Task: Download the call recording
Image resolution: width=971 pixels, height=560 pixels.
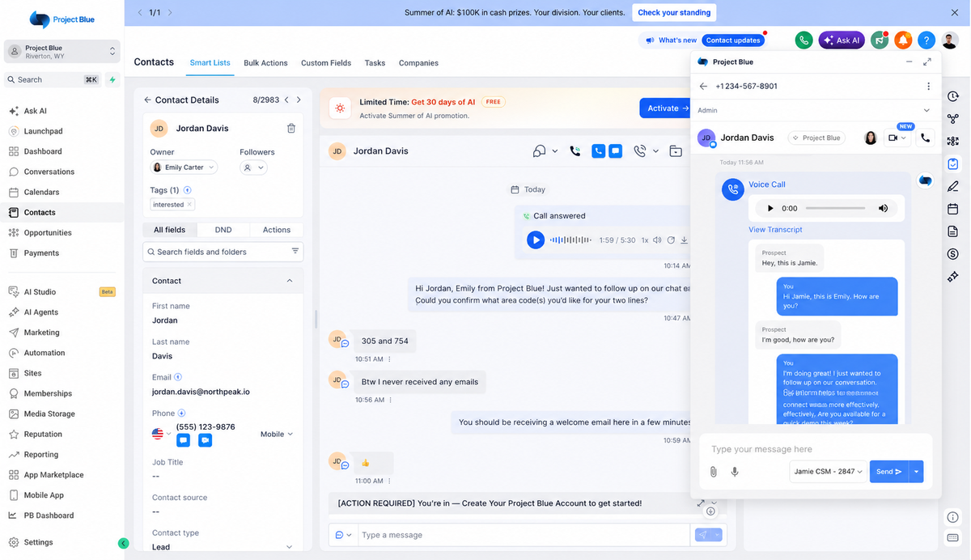Action: (684, 240)
